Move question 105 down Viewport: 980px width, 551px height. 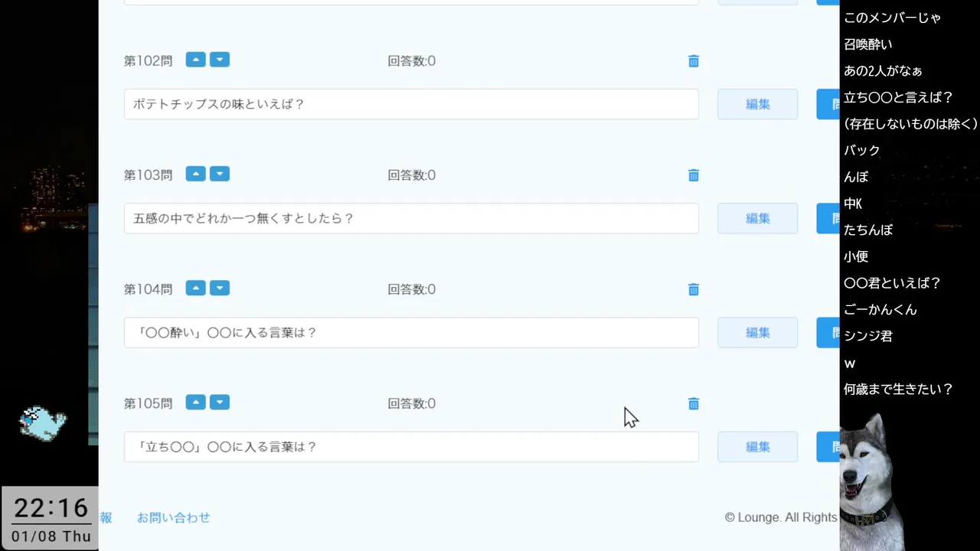(x=220, y=402)
